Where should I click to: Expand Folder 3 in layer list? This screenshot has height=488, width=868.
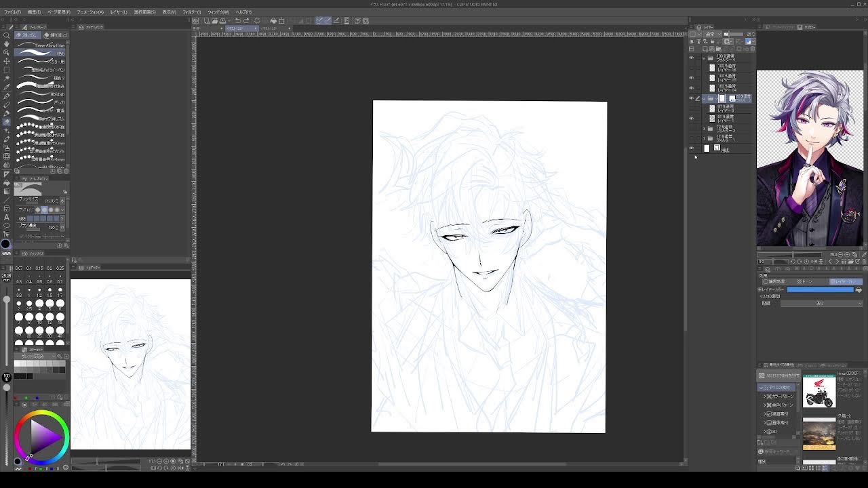pos(704,129)
